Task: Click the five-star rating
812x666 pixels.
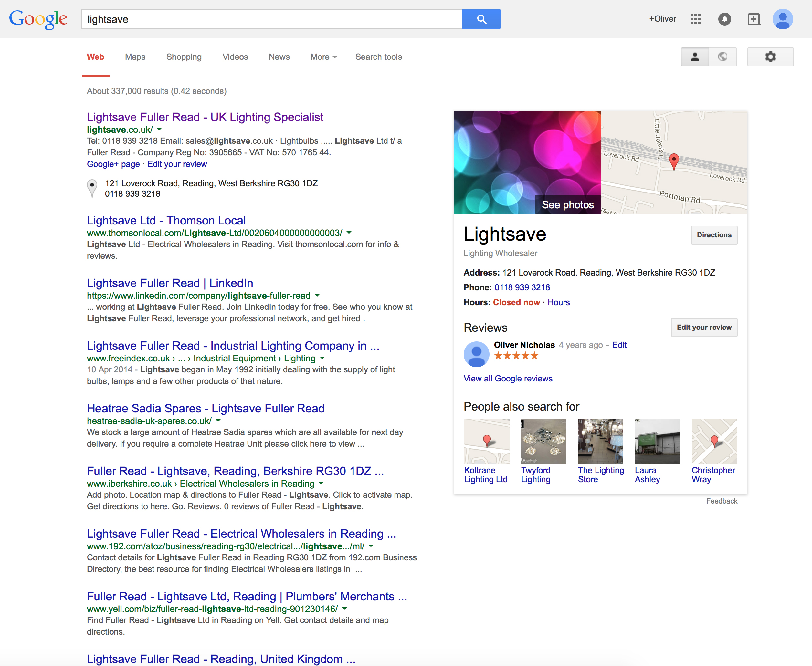Action: tap(516, 356)
